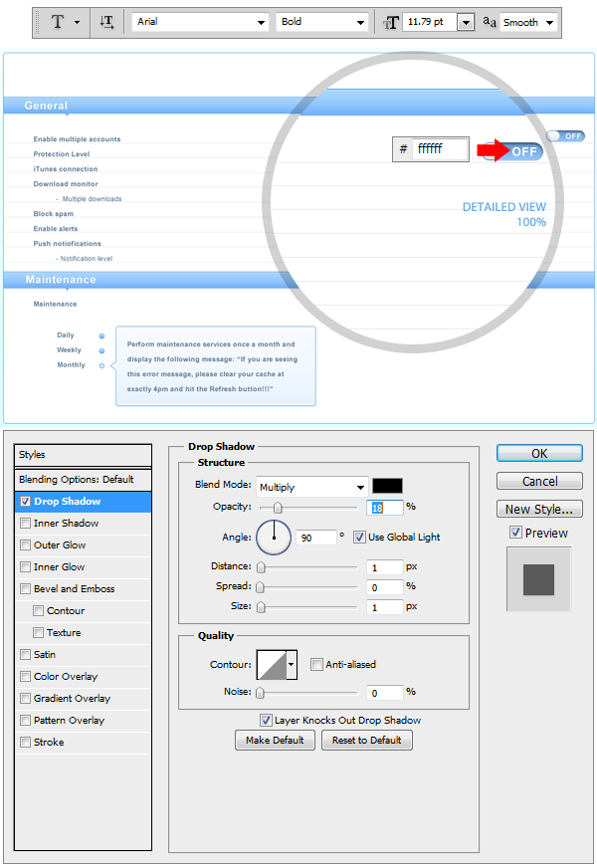Uncheck Use Global Light
Image resolution: width=597 pixels, height=868 pixels.
[x=360, y=538]
